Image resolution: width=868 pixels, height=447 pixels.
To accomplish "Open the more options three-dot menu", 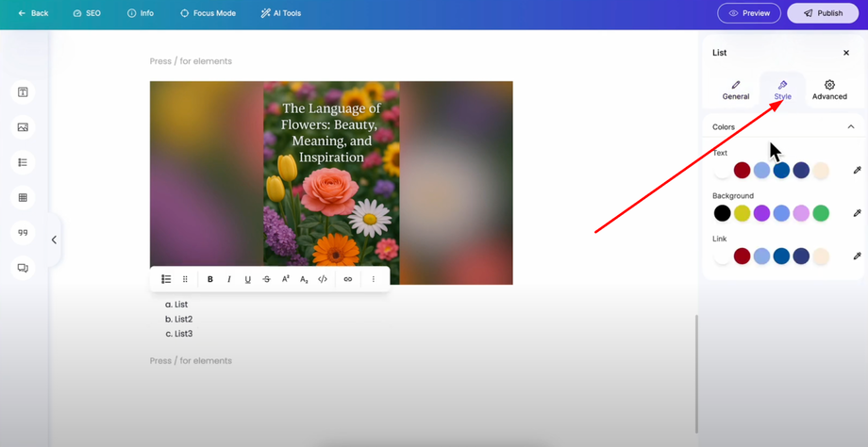I will [x=373, y=279].
